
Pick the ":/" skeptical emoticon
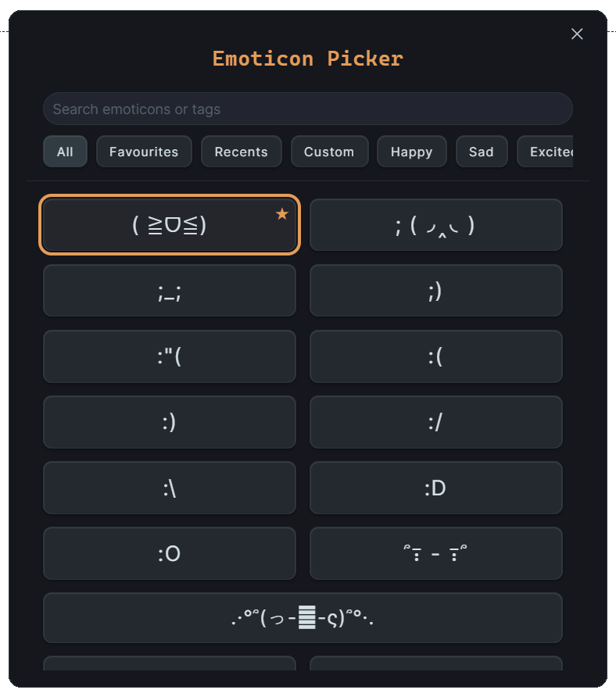[x=435, y=422]
